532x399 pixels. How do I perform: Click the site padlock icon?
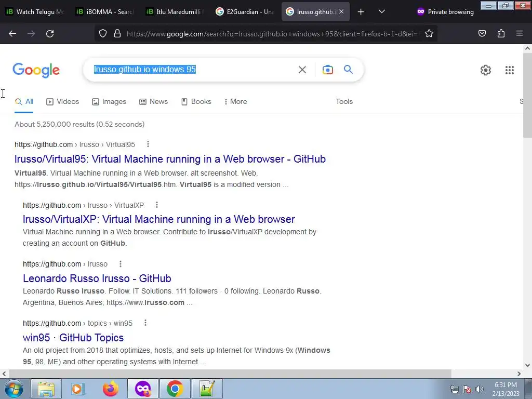tap(117, 33)
